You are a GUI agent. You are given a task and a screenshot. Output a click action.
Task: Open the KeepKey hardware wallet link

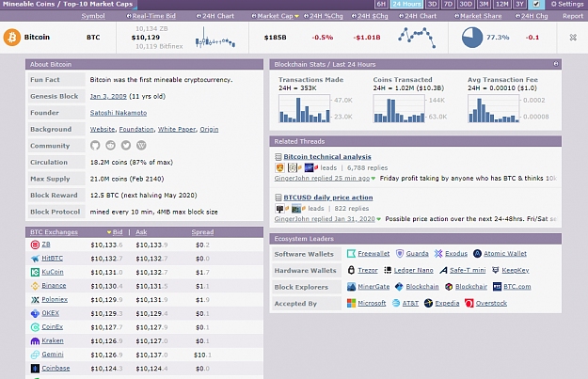[x=516, y=270]
